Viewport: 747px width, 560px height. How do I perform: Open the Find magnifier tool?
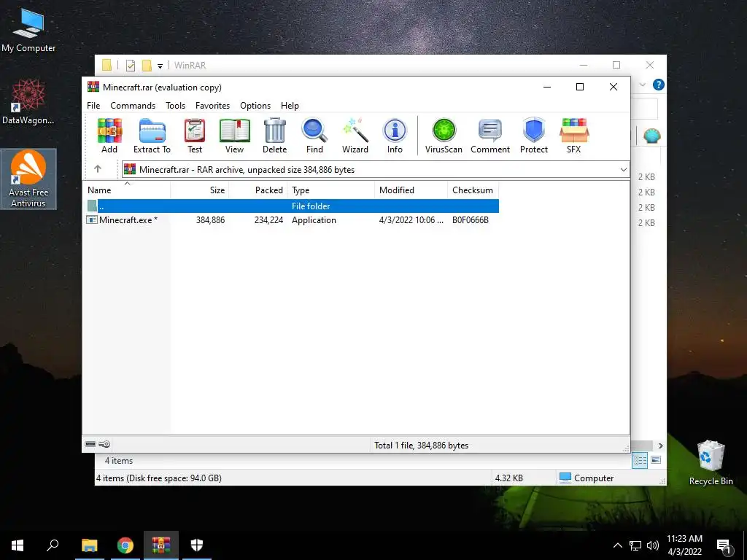click(314, 136)
